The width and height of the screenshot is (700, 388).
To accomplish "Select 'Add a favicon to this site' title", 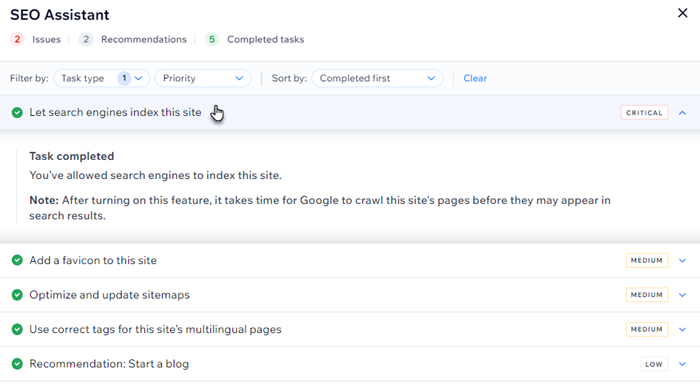I will pyautogui.click(x=93, y=260).
